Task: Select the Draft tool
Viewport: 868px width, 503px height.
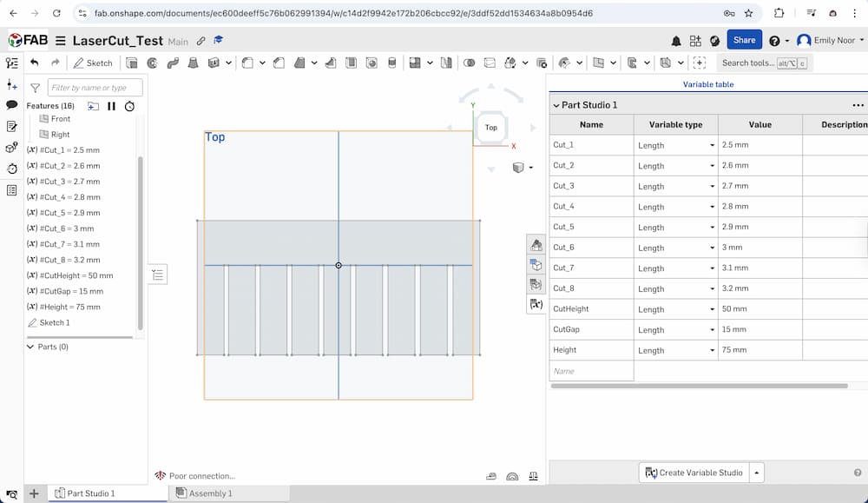Action: click(299, 63)
